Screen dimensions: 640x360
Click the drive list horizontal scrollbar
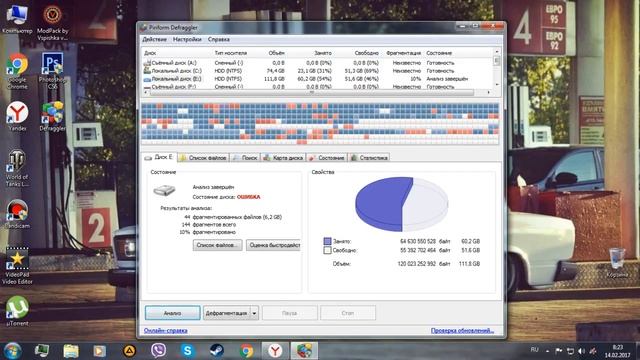[312, 93]
